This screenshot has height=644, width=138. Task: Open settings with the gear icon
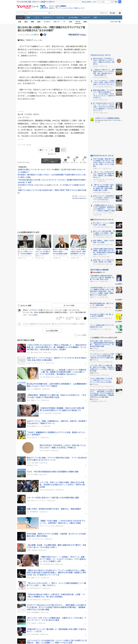(x=120, y=13)
